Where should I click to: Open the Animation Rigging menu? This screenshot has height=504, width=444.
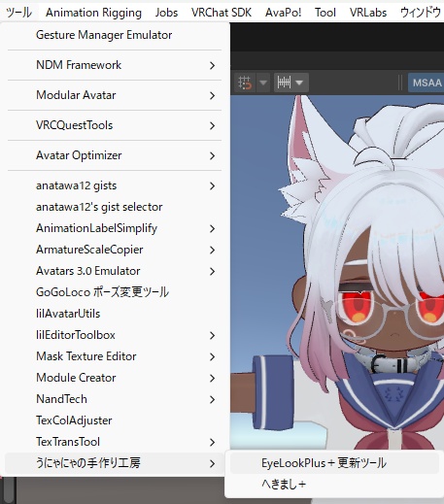93,13
